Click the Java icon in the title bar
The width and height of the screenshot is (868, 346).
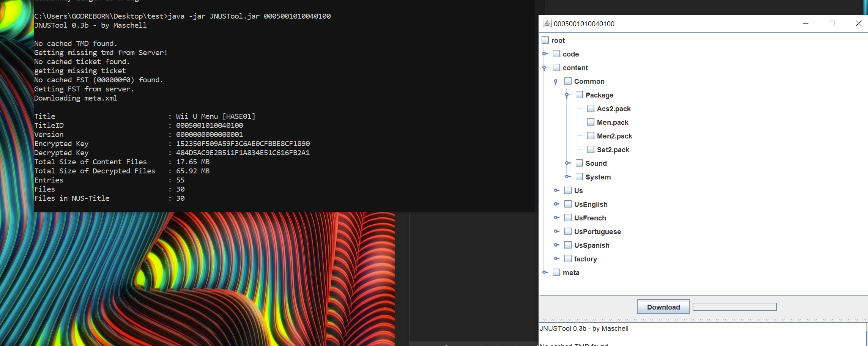pyautogui.click(x=547, y=23)
